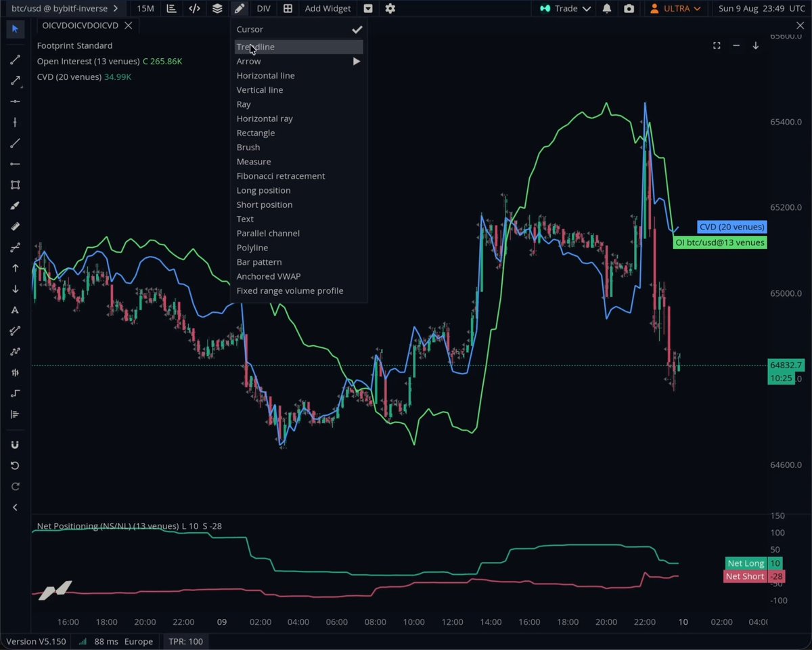Select the trendline tool in left sidebar
The image size is (812, 650).
click(x=15, y=60)
